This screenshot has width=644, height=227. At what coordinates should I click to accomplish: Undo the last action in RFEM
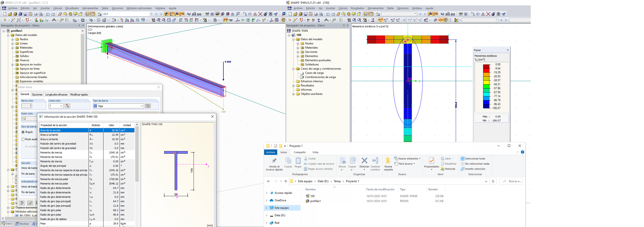[x=47, y=14]
